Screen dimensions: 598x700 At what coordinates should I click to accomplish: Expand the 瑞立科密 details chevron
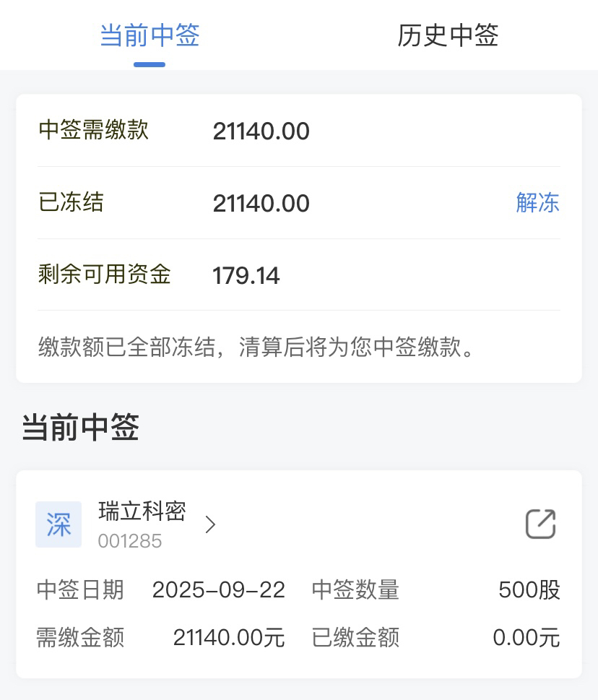tap(211, 524)
